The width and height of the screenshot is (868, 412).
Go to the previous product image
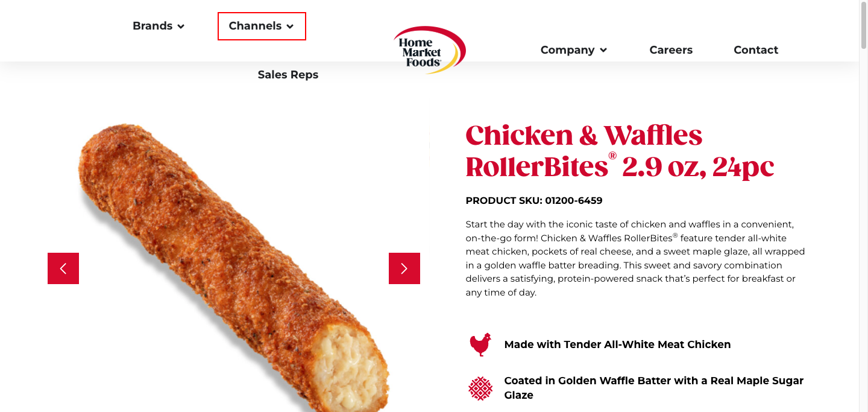click(63, 268)
